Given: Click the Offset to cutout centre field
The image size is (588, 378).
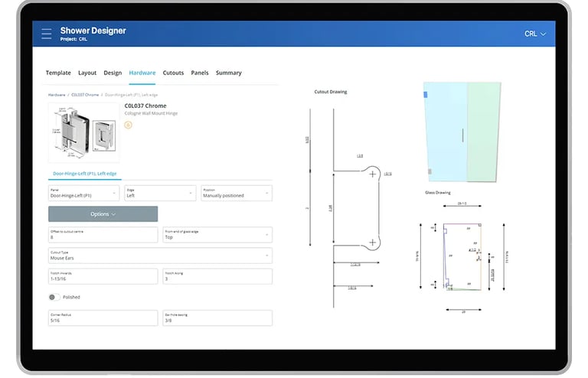Looking at the screenshot, I should click(x=103, y=234).
